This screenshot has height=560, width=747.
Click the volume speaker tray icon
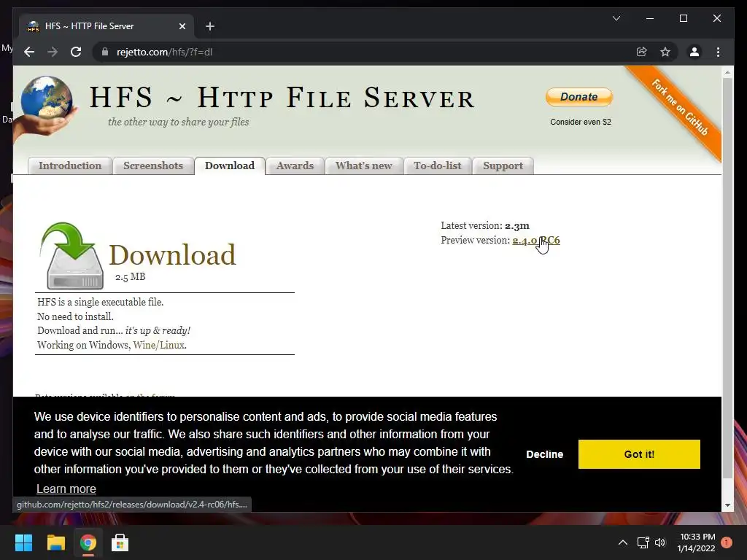point(659,542)
